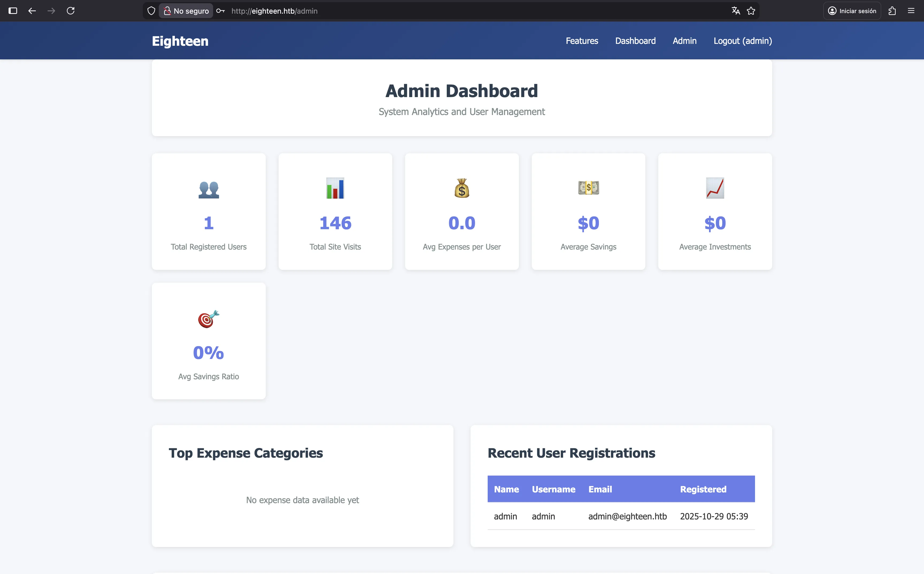Click the saved password key icon

pos(221,11)
